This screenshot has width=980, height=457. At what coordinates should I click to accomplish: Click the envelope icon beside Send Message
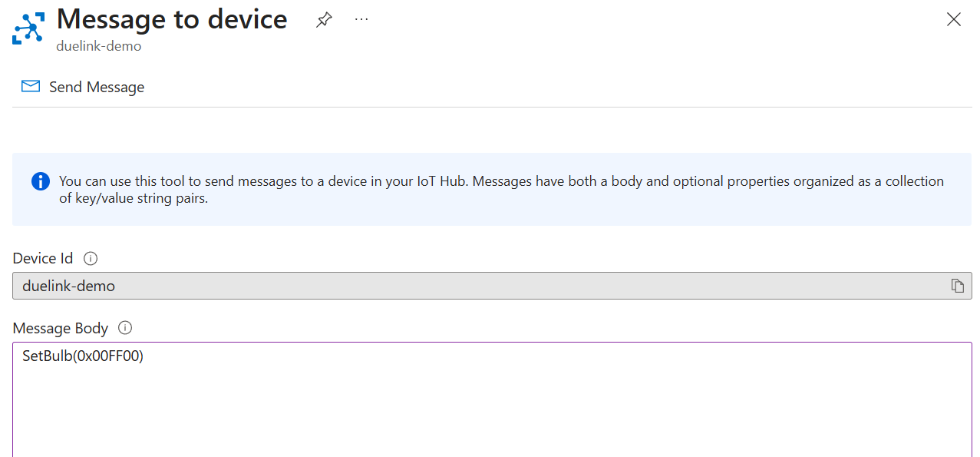tap(31, 87)
